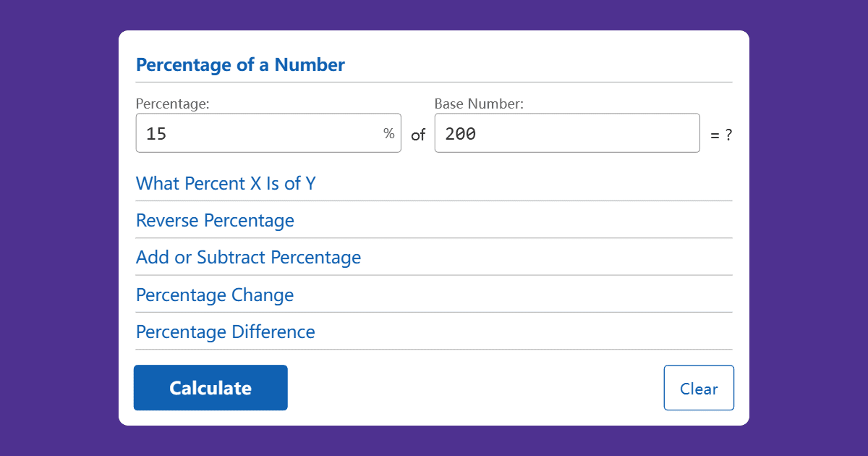Open the Percentage Change calculator link
Viewport: 868px width, 456px height.
(214, 295)
